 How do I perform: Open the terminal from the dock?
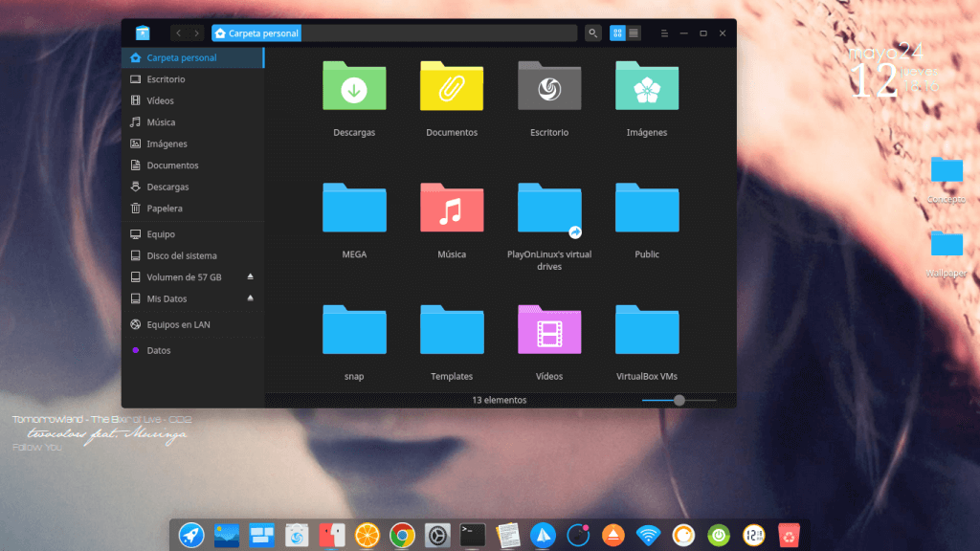[472, 535]
